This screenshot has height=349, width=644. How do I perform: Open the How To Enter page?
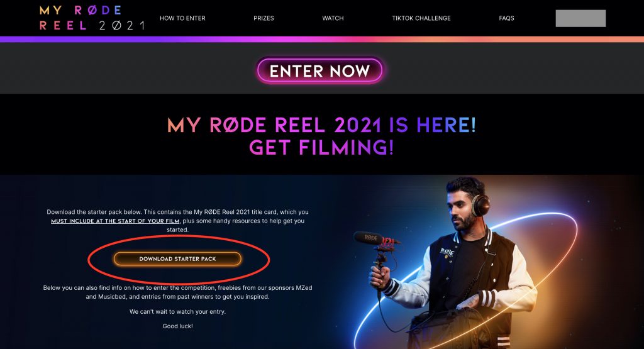point(182,18)
